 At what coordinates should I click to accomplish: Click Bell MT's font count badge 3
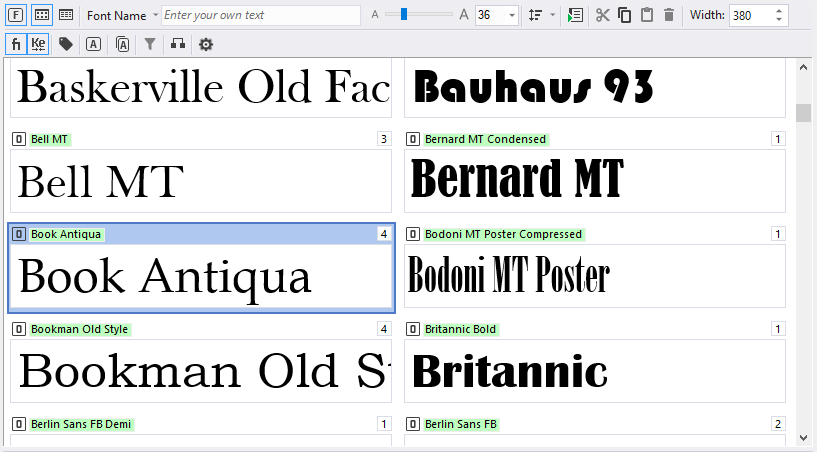(384, 139)
